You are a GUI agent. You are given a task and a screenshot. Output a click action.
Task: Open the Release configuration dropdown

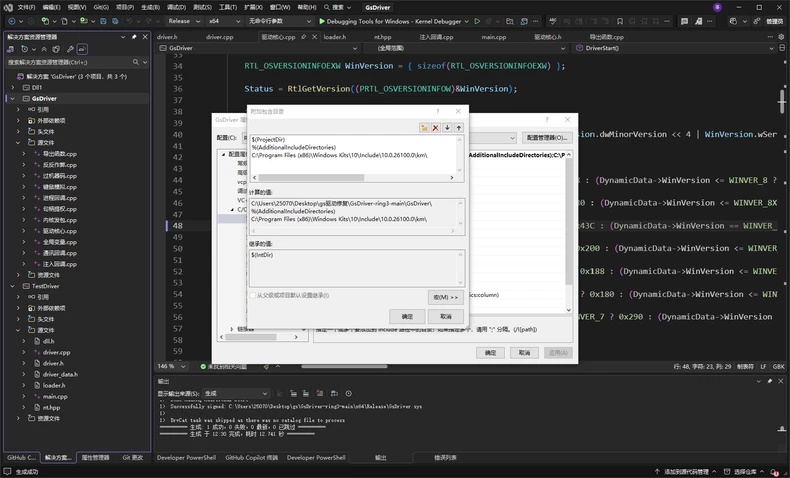[x=184, y=21]
